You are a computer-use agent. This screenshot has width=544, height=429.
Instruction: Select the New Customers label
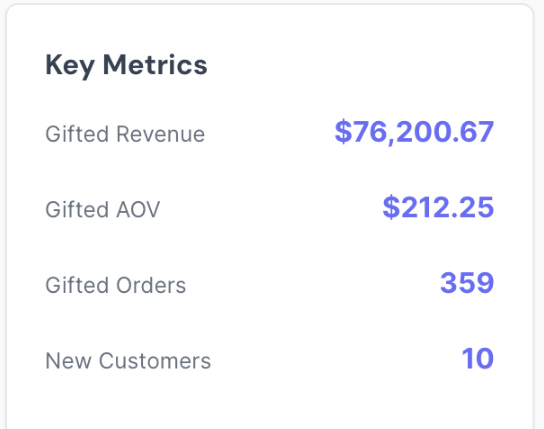[x=128, y=361]
